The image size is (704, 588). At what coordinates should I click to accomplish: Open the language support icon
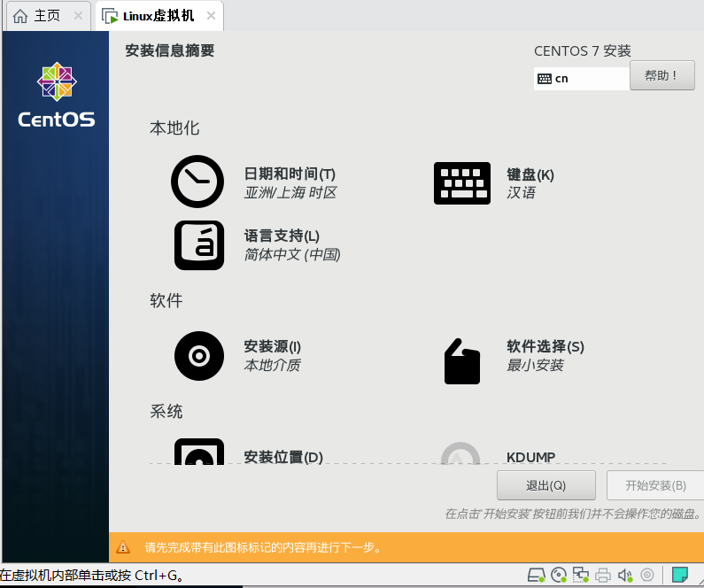[198, 245]
